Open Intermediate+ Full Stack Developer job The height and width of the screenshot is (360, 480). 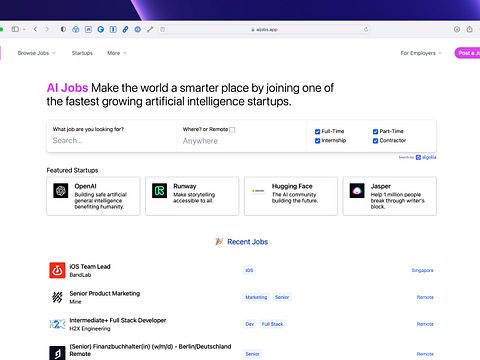(118, 320)
